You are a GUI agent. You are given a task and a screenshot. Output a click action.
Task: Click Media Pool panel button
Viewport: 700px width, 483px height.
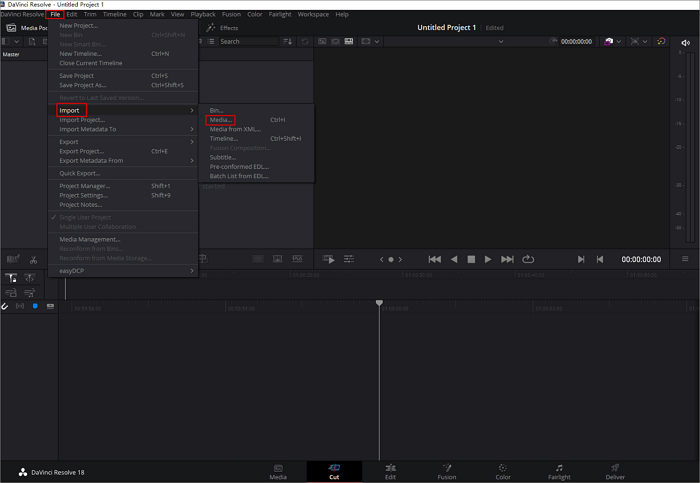[x=27, y=28]
